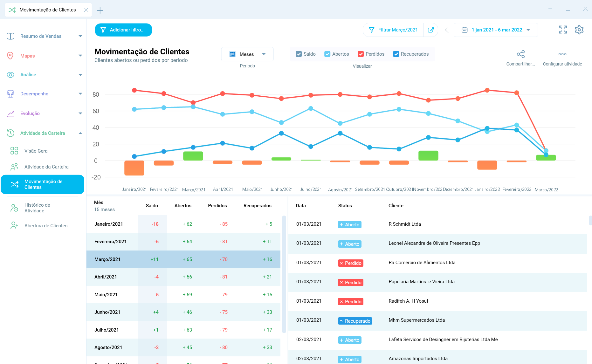The image size is (592, 364).
Task: Click the Junho/2021 Recuperados data point in chart
Action: click(x=281, y=133)
